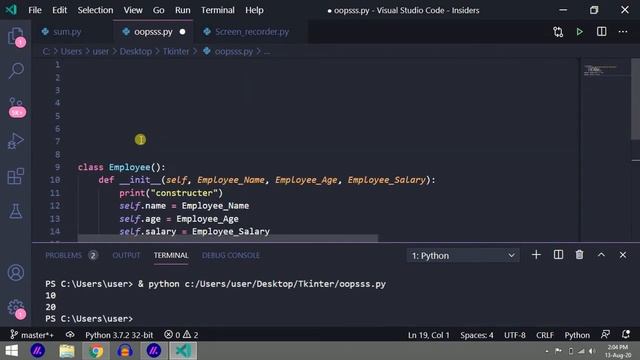This screenshot has height=360, width=640.
Task: Select the TERMINAL panel tab
Action: coord(171,256)
